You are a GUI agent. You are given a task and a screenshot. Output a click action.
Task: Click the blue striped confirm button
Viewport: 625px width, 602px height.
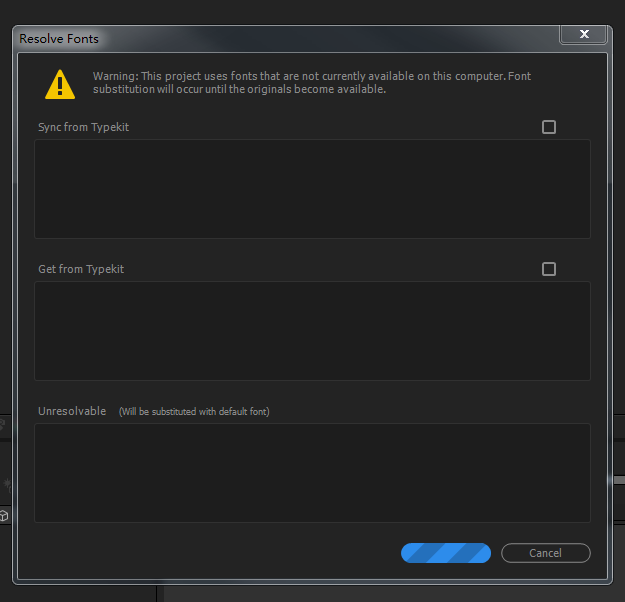446,553
